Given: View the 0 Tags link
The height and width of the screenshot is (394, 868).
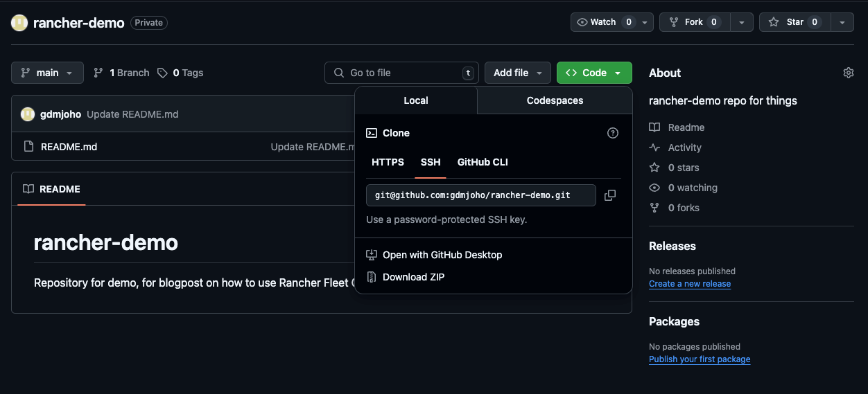Looking at the screenshot, I should 180,73.
